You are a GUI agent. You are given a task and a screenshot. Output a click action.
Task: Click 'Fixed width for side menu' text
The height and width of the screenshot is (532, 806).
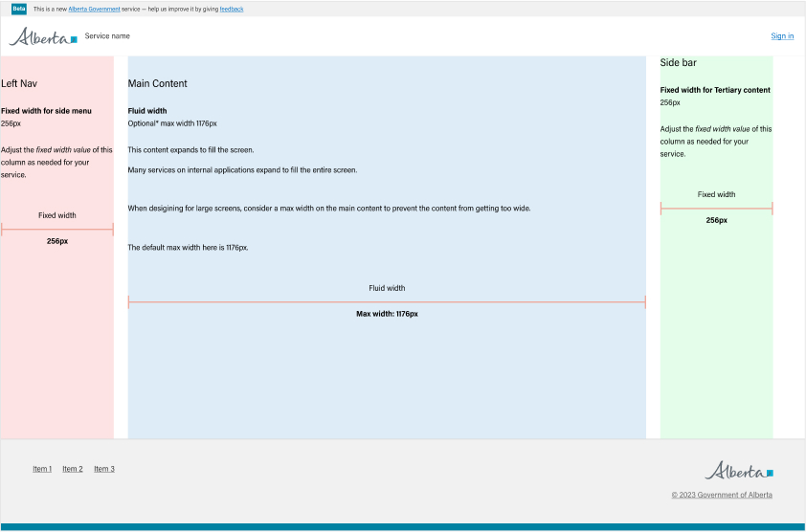coord(47,111)
